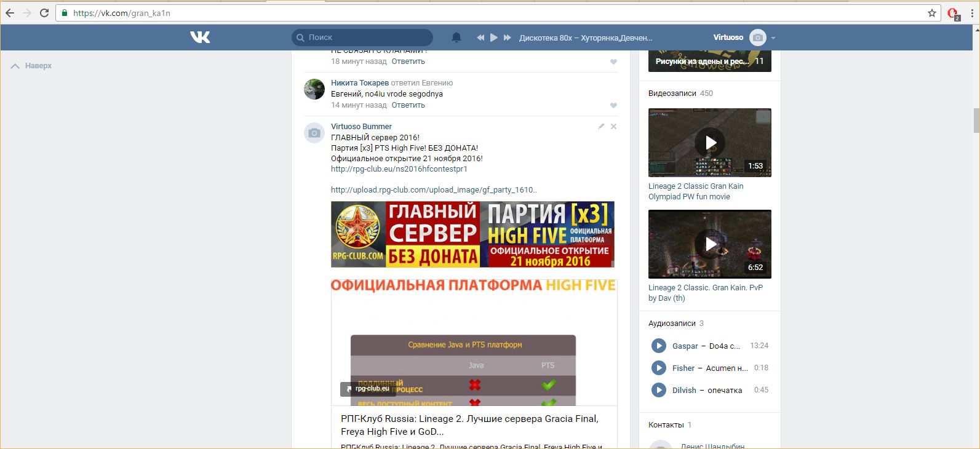The width and height of the screenshot is (980, 449).
Task: Open the notifications bell
Action: (x=456, y=38)
